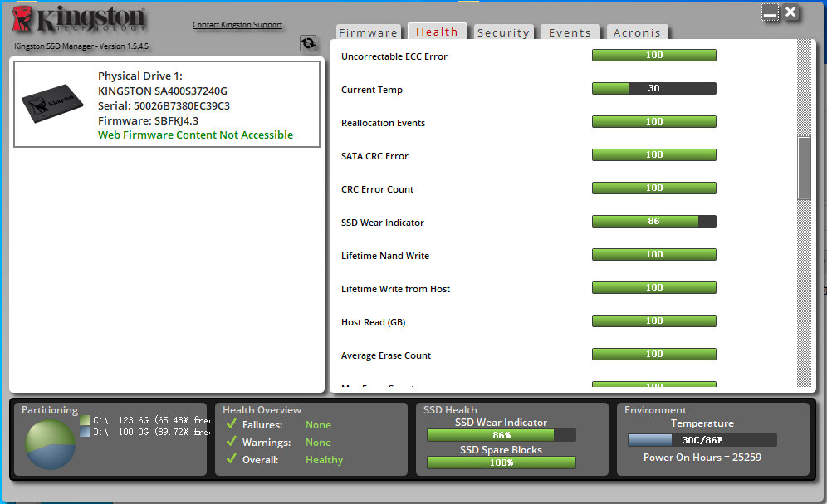Click the Firmware: SBFKJ4.3 text
Viewport: 827px width, 504px height.
[x=148, y=120]
